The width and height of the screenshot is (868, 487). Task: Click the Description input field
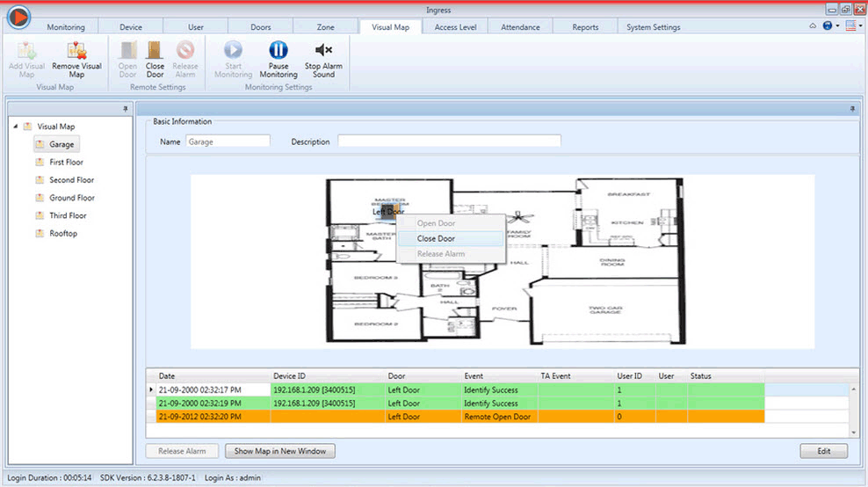point(449,142)
